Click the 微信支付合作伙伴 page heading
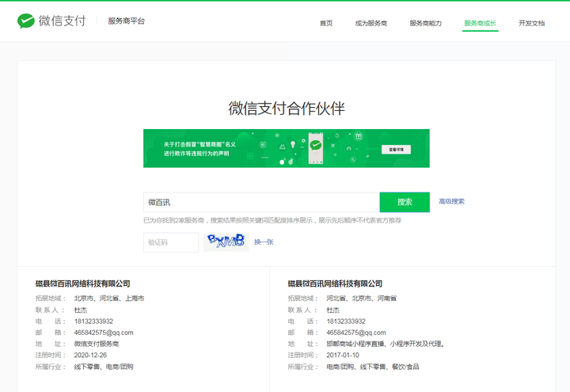The image size is (570, 392). tap(287, 108)
